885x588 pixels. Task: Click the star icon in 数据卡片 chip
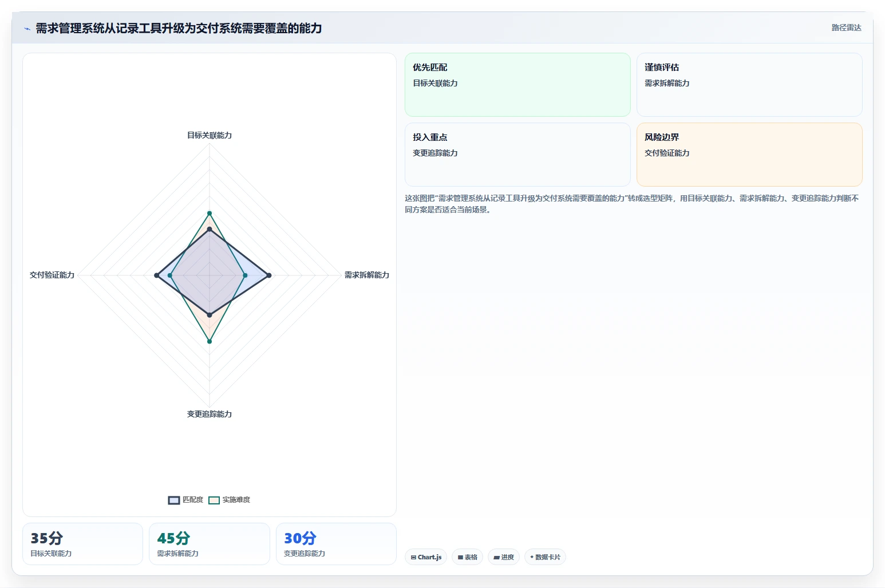click(532, 557)
